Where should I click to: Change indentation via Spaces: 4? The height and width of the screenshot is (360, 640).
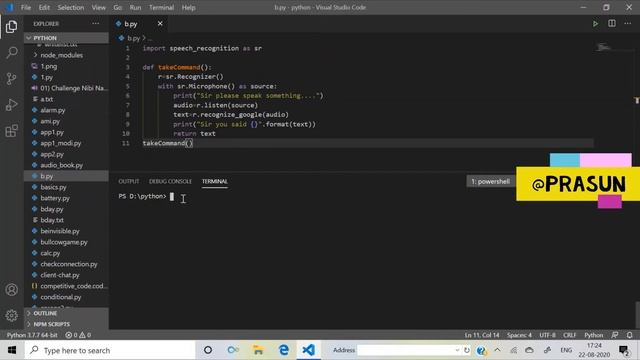[519, 335]
